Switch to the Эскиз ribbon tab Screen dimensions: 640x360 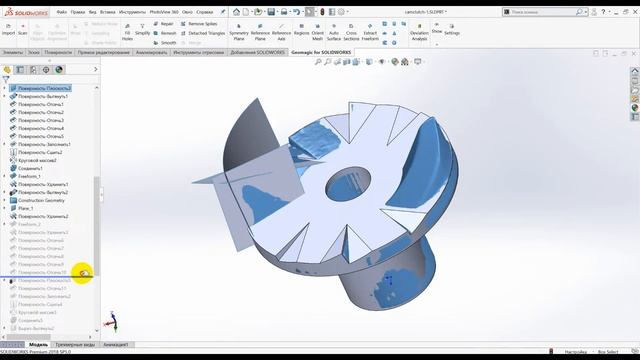coord(33,52)
